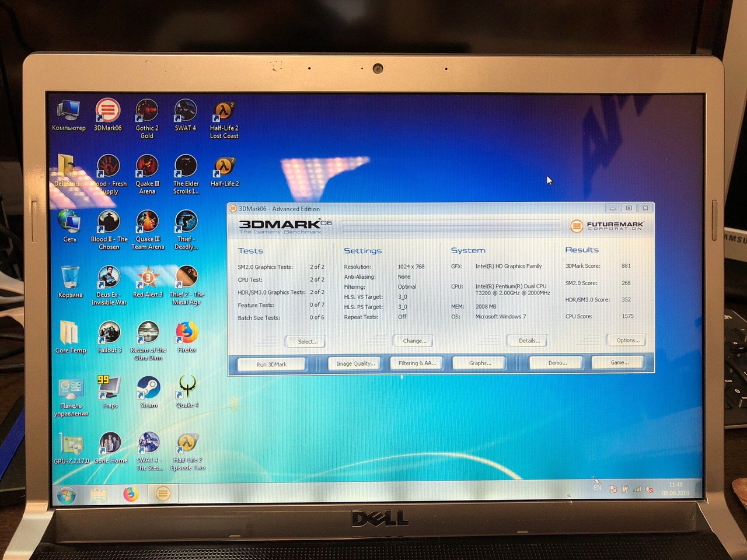Image resolution: width=747 pixels, height=560 pixels.
Task: Open the Корзина recycle bin
Action: coord(70,282)
